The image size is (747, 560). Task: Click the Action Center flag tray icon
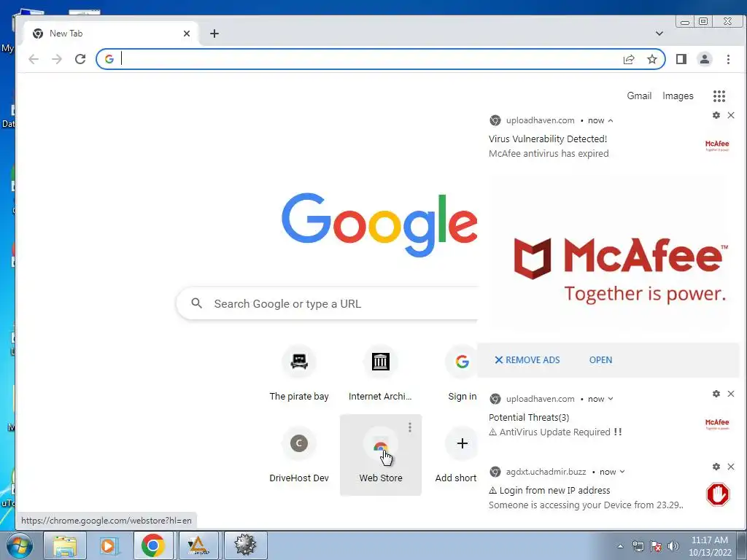pyautogui.click(x=656, y=546)
